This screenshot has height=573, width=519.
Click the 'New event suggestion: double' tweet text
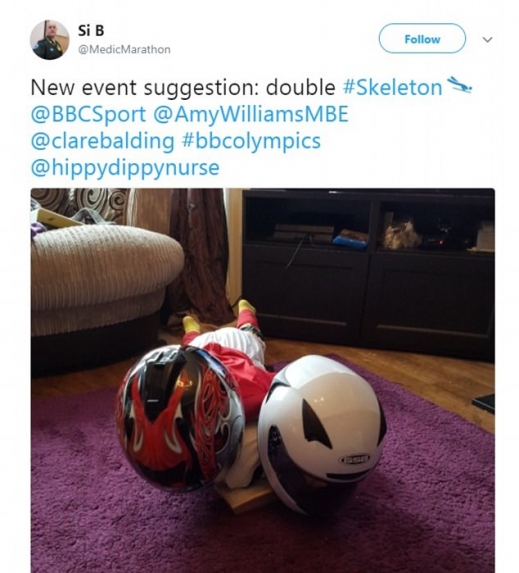(x=183, y=88)
